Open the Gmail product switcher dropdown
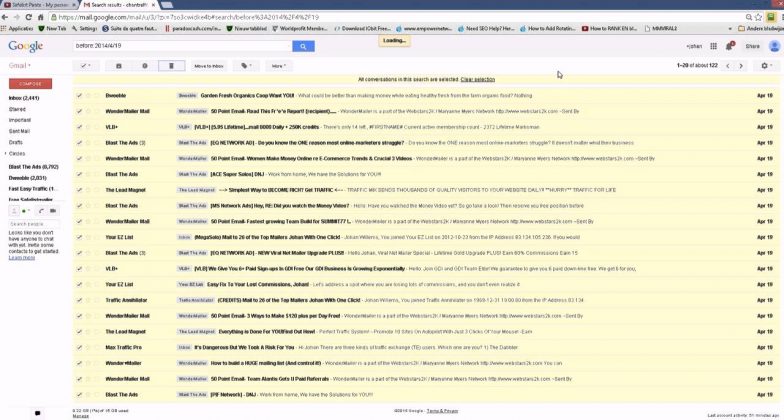This screenshot has height=420, width=784. pyautogui.click(x=20, y=66)
